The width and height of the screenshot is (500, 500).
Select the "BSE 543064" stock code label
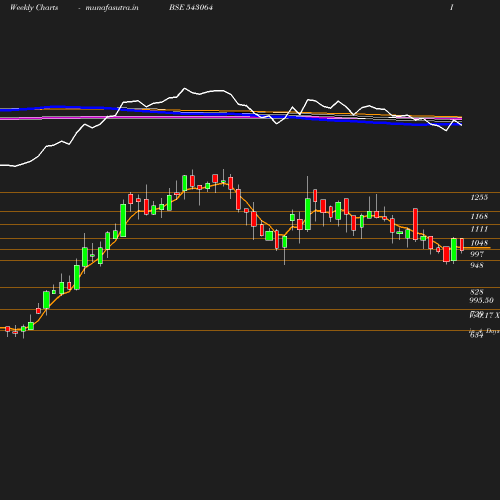pos(191,7)
